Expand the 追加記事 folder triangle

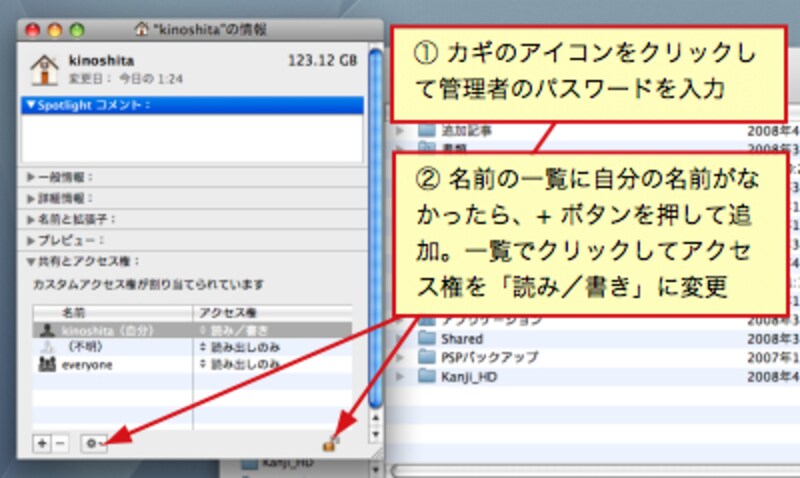pos(401,131)
